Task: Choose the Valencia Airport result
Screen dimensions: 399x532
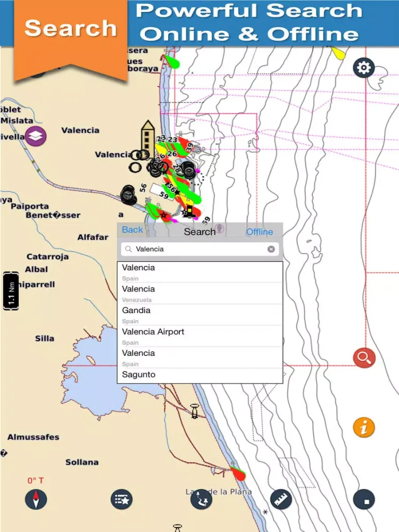Action: (200, 336)
